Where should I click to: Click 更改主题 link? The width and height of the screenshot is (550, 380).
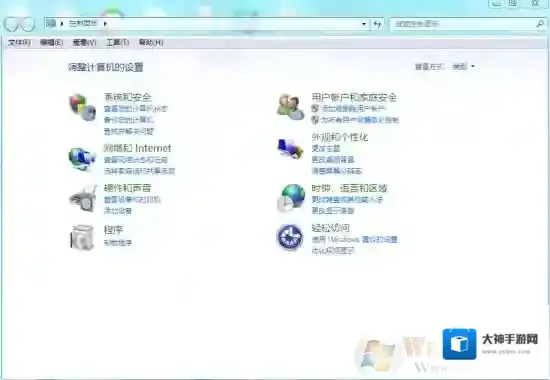(326, 148)
